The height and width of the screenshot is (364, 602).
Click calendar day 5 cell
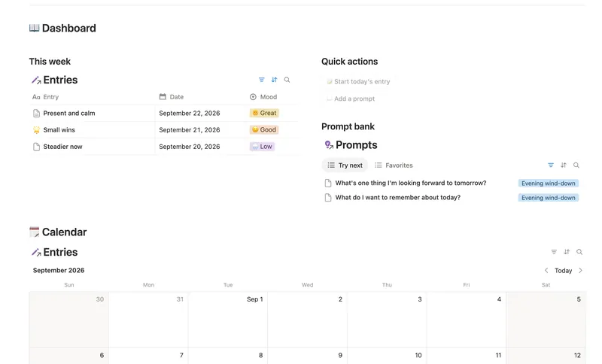point(546,320)
